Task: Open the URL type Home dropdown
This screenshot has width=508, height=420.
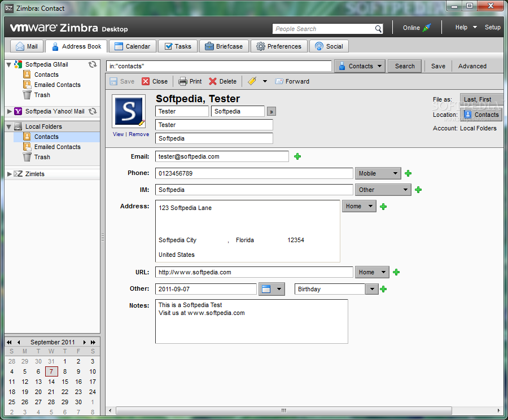Action: (372, 272)
